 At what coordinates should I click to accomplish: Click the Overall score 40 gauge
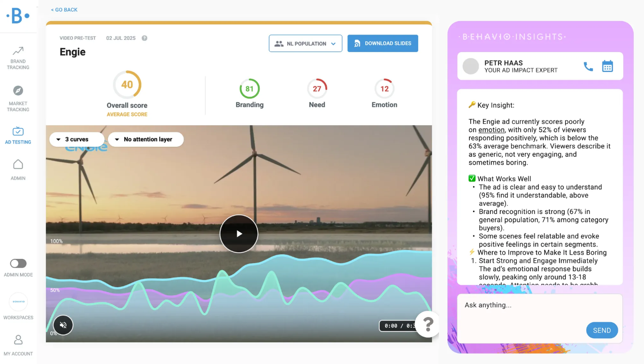pos(127,84)
